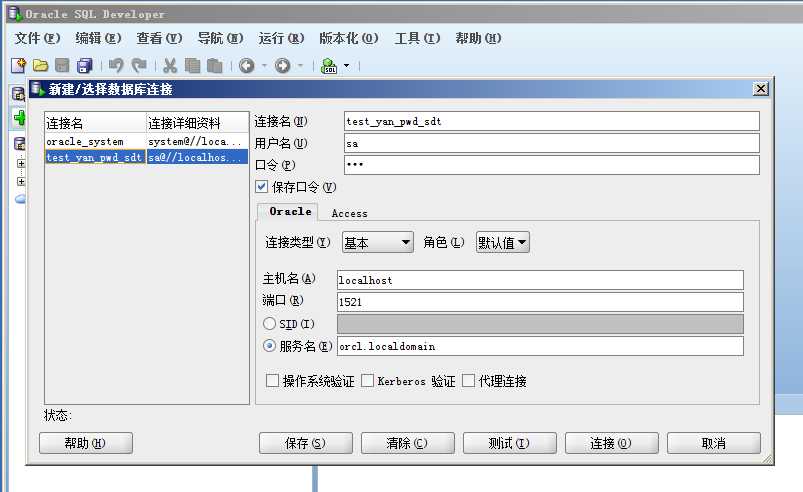
Task: Open the 编辑 menu
Action: (x=98, y=38)
